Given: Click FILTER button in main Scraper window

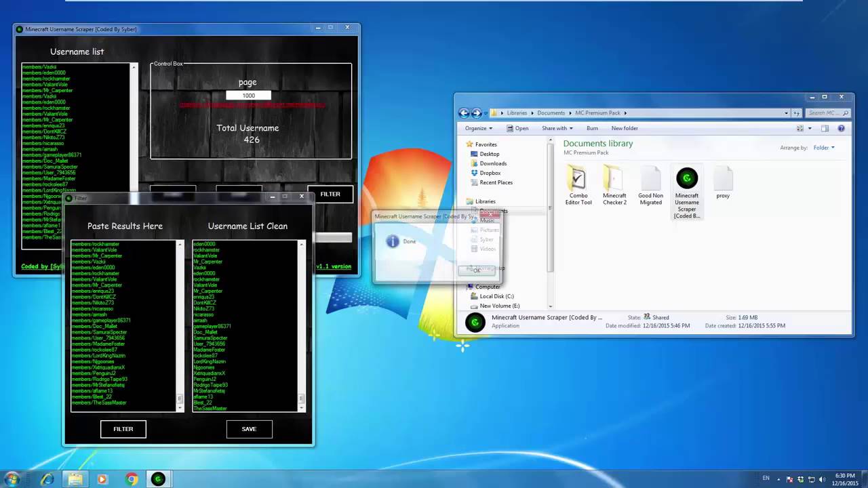Looking at the screenshot, I should pyautogui.click(x=330, y=194).
